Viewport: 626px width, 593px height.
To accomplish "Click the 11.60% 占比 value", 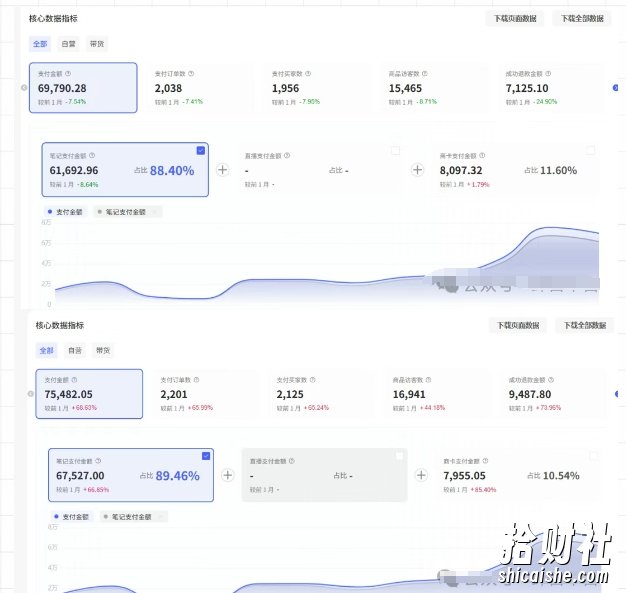I will pos(559,171).
